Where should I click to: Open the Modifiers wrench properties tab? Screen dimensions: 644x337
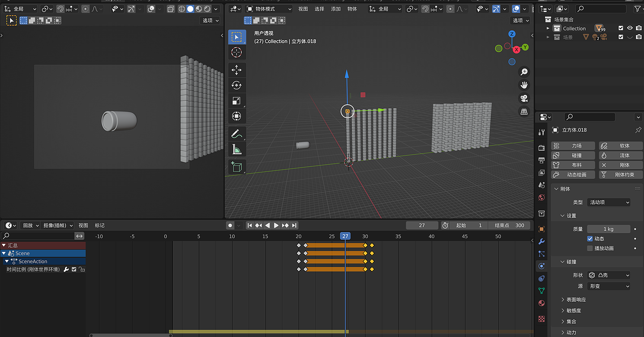541,241
